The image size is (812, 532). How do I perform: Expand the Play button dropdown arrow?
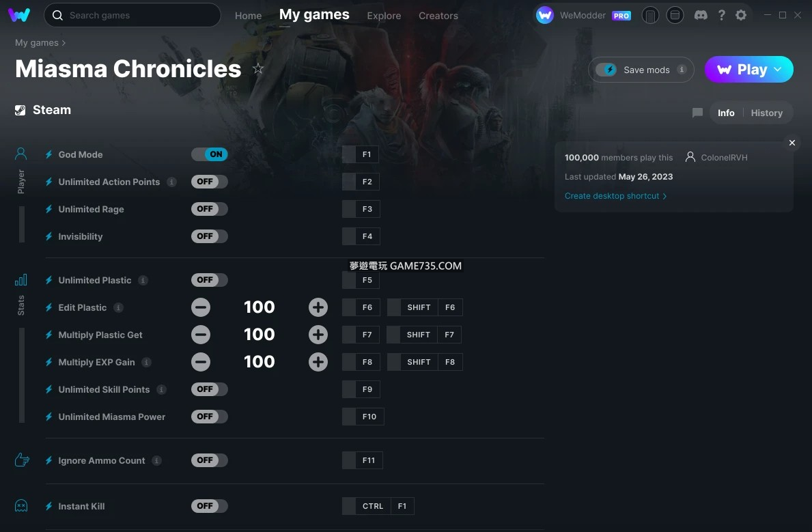click(778, 70)
